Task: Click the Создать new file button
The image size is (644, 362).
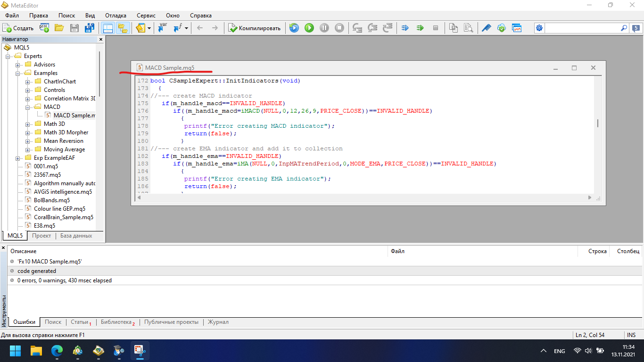Action: 18,28
